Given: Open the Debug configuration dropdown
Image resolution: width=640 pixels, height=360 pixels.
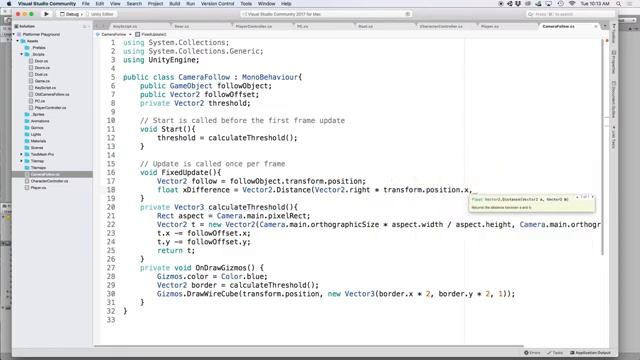Looking at the screenshot, I should (71, 14).
